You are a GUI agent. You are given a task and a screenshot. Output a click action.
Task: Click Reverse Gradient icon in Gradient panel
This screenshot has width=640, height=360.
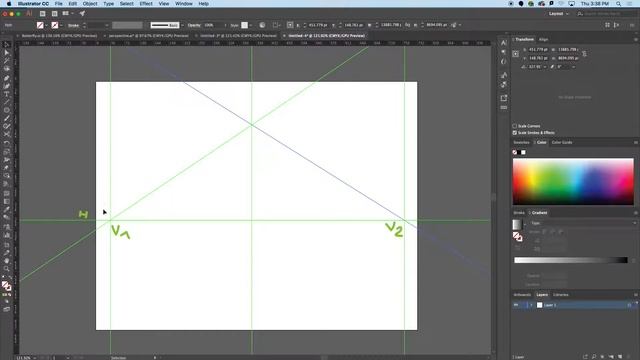[517, 247]
